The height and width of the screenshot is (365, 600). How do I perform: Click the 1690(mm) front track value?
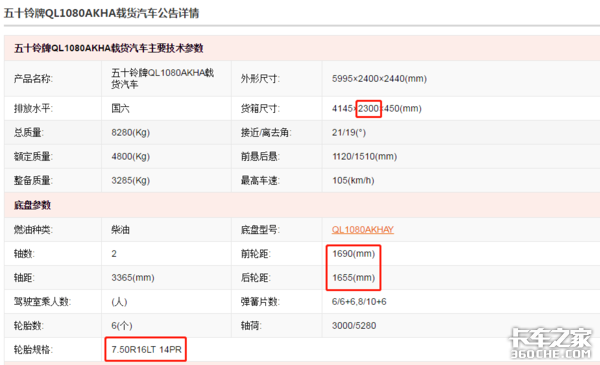(x=353, y=254)
